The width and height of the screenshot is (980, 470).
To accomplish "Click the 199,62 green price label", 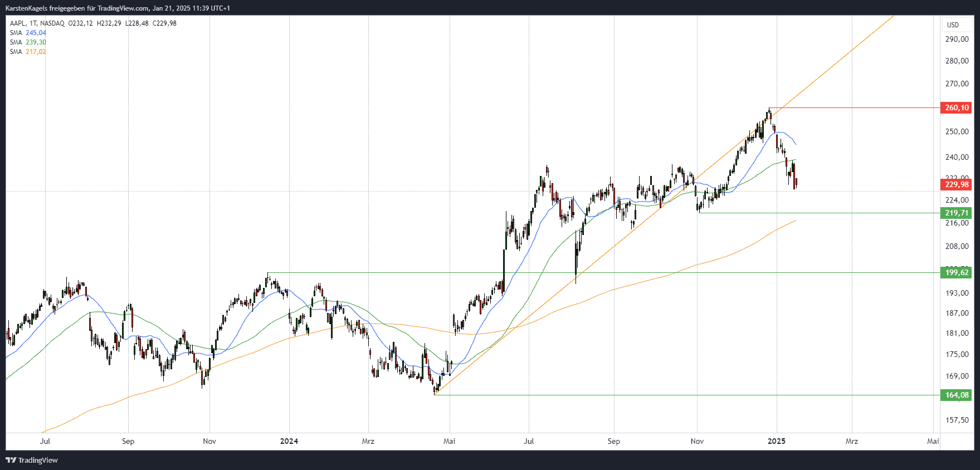I will pos(957,272).
